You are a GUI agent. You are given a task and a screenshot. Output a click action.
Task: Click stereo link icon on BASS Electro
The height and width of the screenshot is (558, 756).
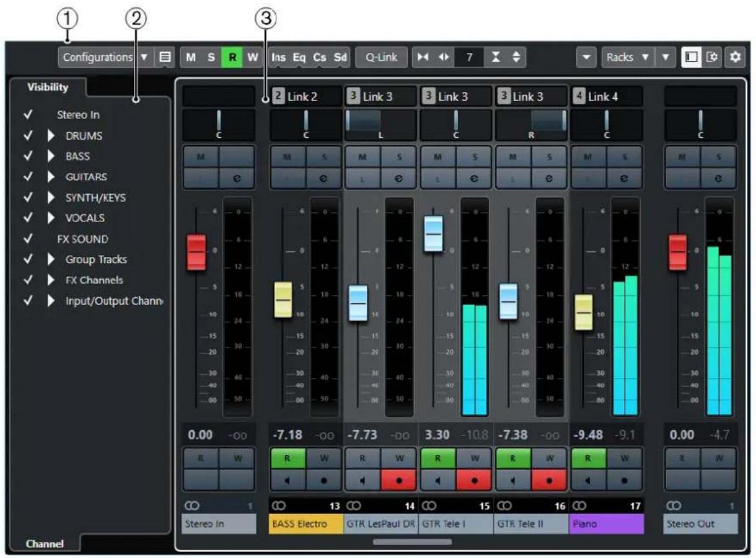(279, 506)
